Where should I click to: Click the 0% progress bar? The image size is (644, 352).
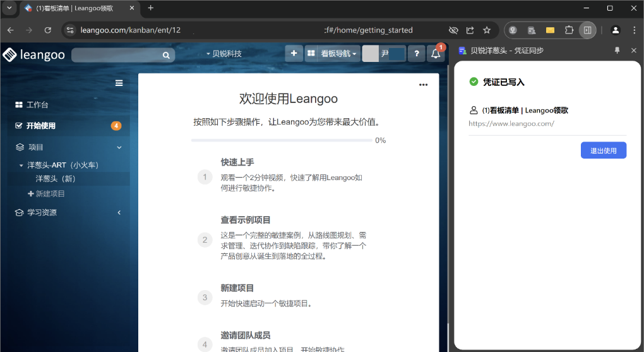(x=282, y=140)
